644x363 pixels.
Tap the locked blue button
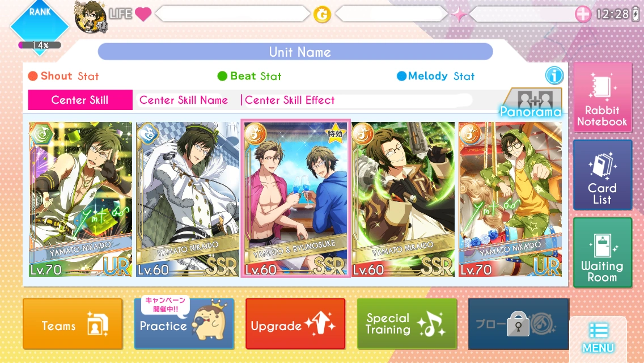[x=518, y=324]
